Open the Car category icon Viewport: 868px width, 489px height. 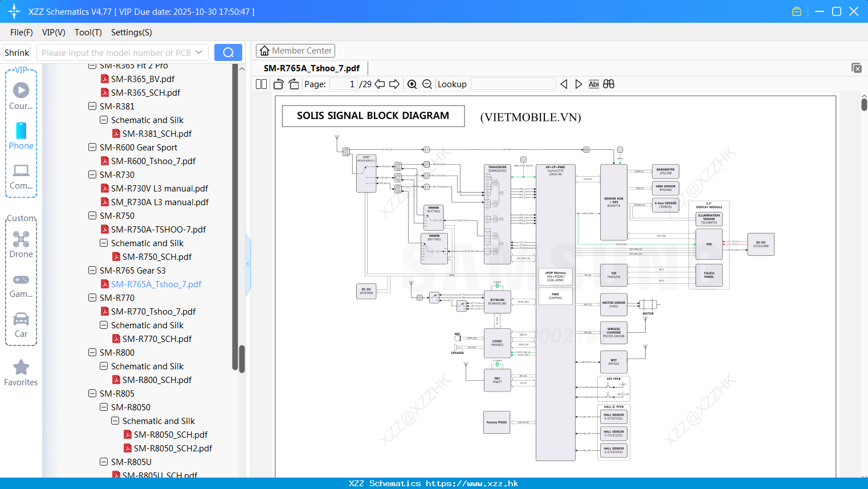coord(21,319)
